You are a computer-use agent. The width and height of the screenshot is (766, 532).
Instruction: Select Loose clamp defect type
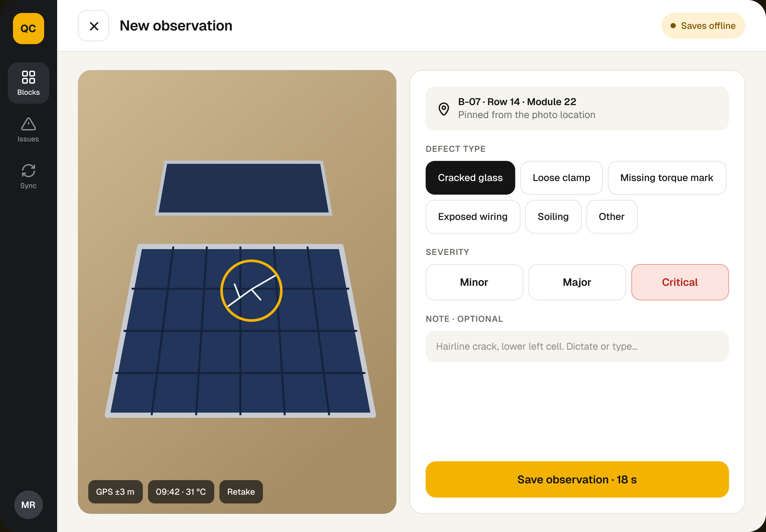pos(561,178)
